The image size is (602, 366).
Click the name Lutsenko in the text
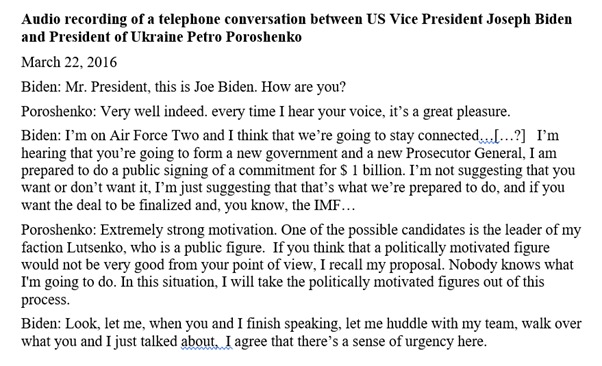point(96,248)
